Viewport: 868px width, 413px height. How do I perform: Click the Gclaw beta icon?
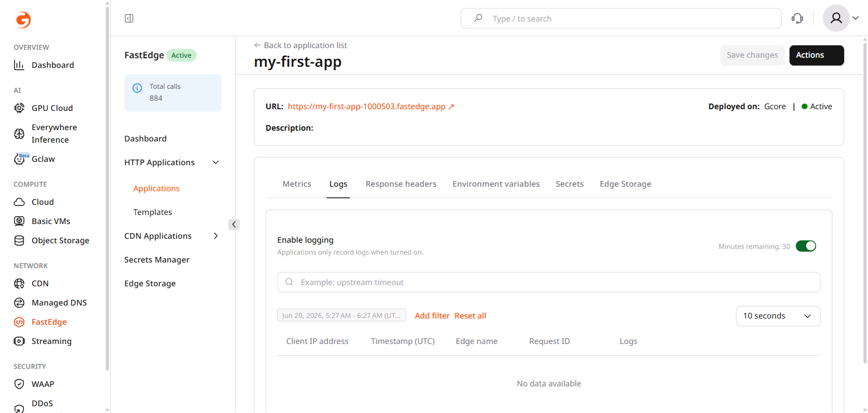click(20, 159)
